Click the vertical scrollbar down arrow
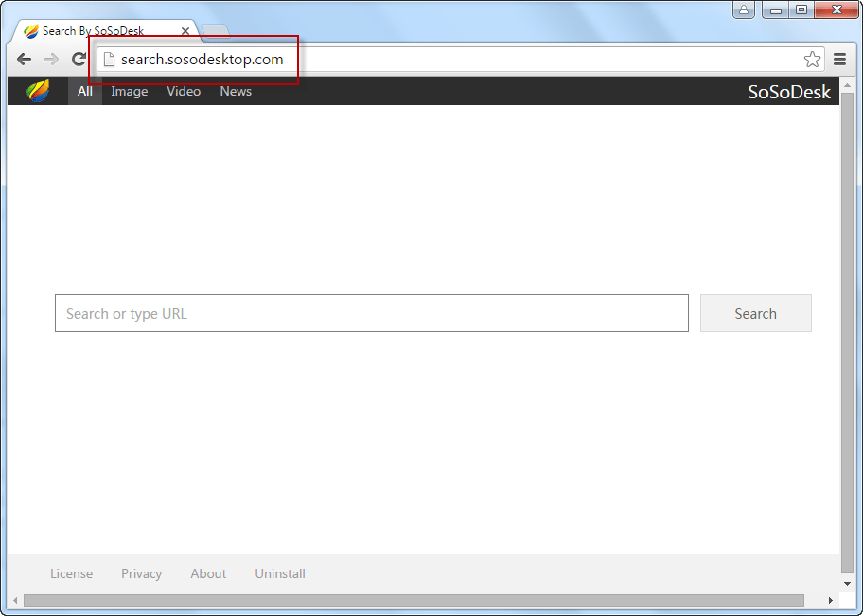Viewport: 863px width, 616px height. tap(847, 584)
